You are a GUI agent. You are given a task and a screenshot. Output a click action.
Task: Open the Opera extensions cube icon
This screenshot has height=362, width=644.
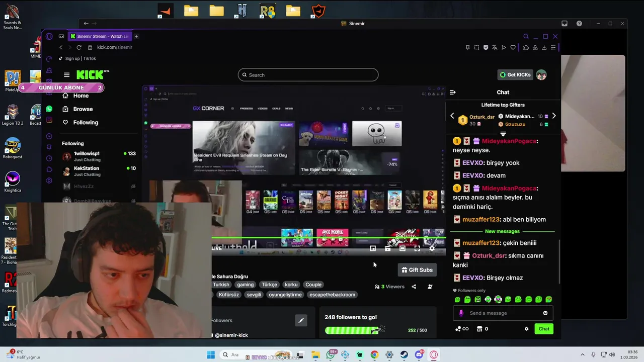coord(526,47)
